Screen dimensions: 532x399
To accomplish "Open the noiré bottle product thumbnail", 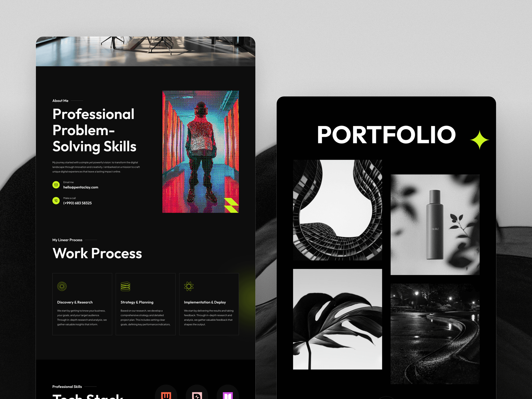I will (435, 224).
